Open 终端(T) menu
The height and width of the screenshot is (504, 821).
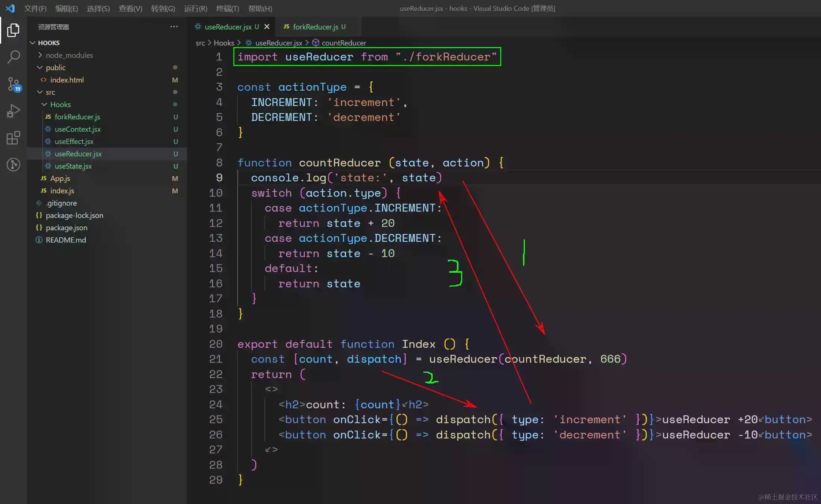(x=228, y=9)
